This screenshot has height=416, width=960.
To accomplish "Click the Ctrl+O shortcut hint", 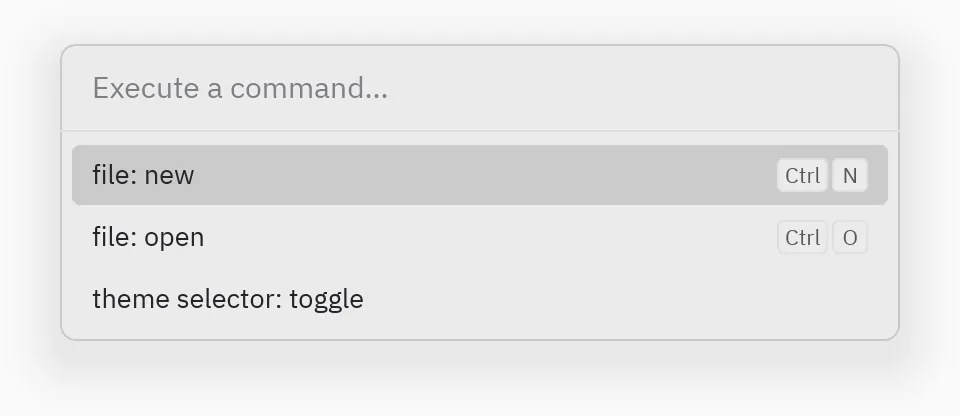I will (x=822, y=237).
